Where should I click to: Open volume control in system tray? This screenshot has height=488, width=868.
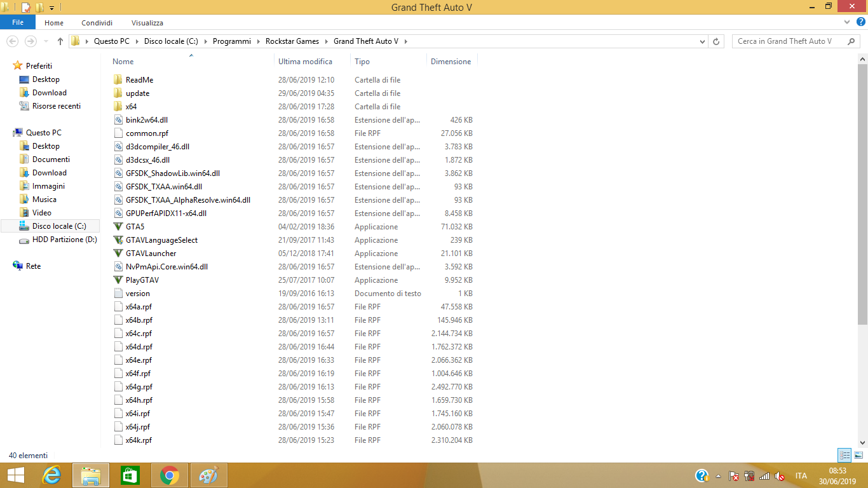[780, 476]
